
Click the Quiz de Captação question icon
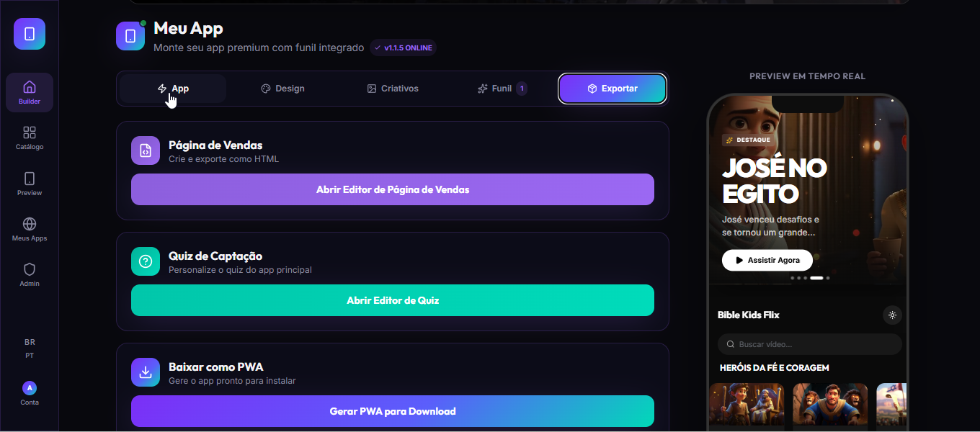tap(146, 261)
